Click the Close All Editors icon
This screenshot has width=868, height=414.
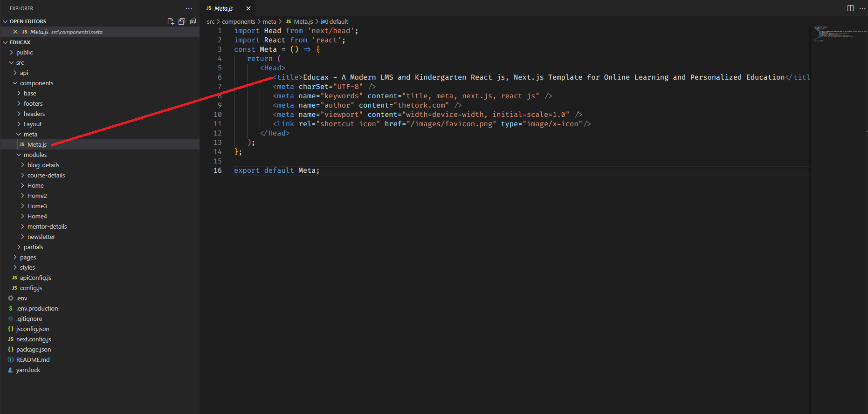pos(193,21)
